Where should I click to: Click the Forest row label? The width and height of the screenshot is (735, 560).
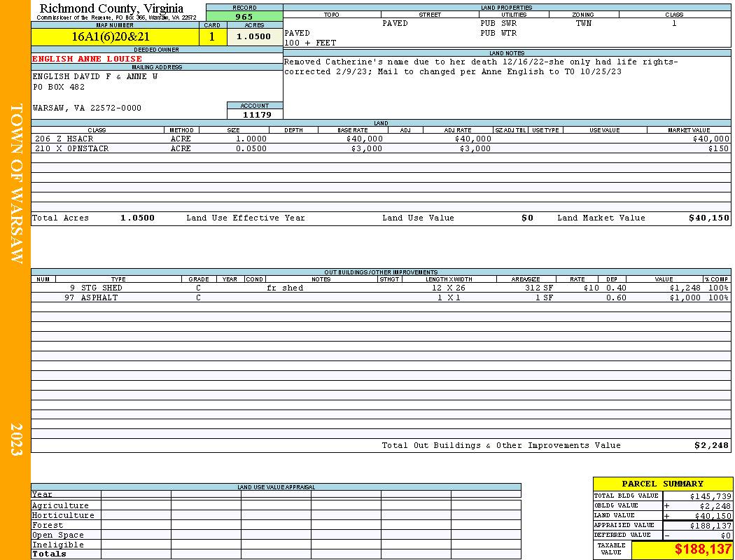[48, 525]
